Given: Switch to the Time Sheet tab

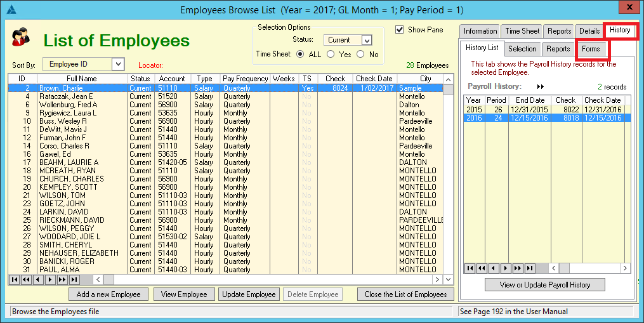Looking at the screenshot, I should [x=522, y=31].
